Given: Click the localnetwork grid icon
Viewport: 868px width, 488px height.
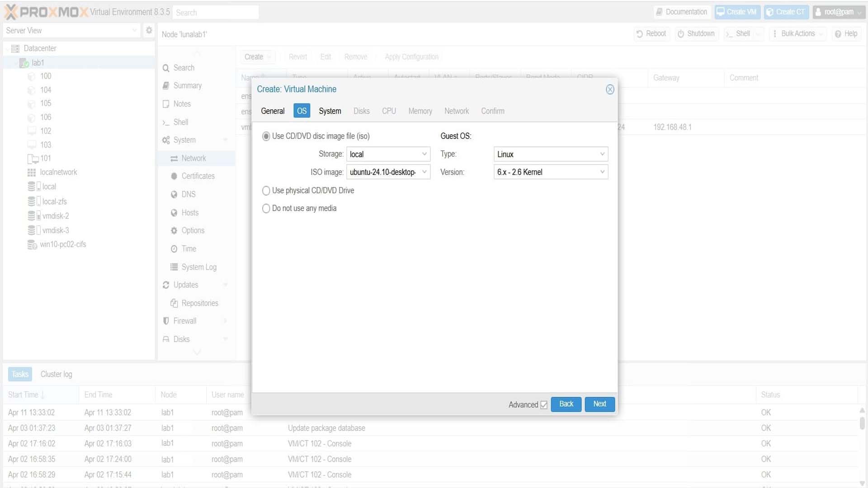Looking at the screenshot, I should [x=31, y=173].
